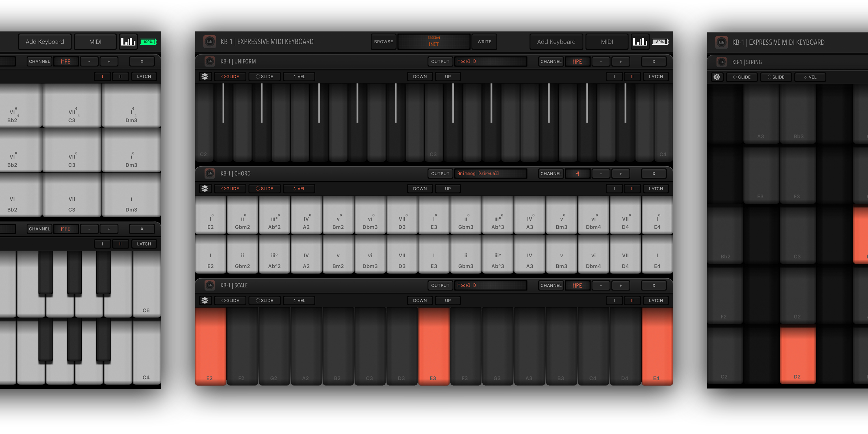Click the channel value 4 on CHORD keyboard
Viewport: 868px width, 434px height.
(x=577, y=173)
